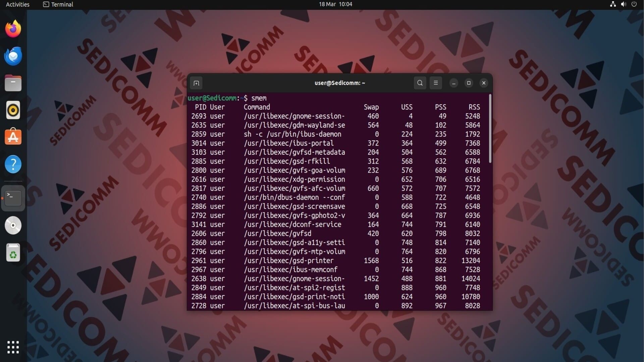Viewport: 644px width, 362px height.
Task: Maximize the terminal window
Action: pos(469,83)
